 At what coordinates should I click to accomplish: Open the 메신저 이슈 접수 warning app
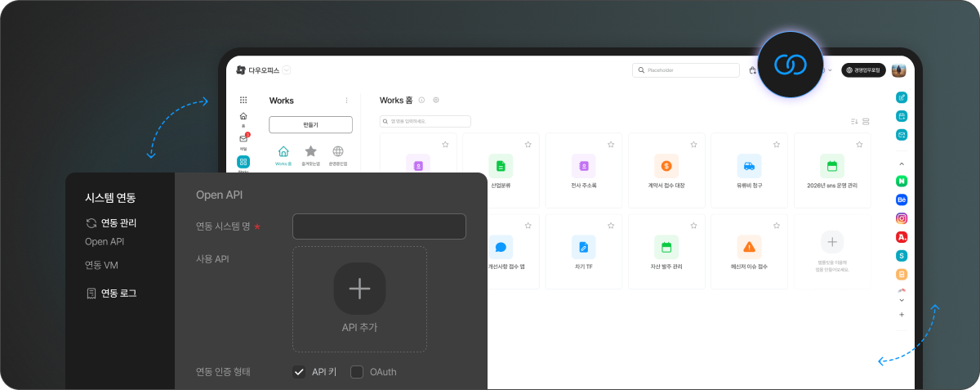[x=749, y=247]
